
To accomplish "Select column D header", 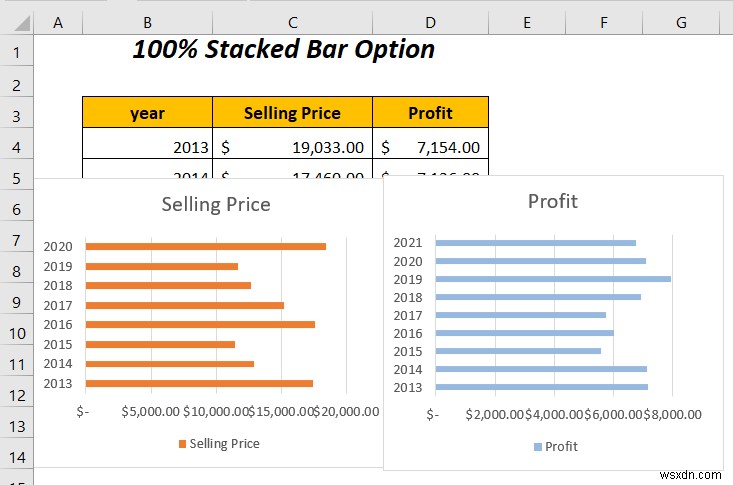I will click(x=431, y=22).
